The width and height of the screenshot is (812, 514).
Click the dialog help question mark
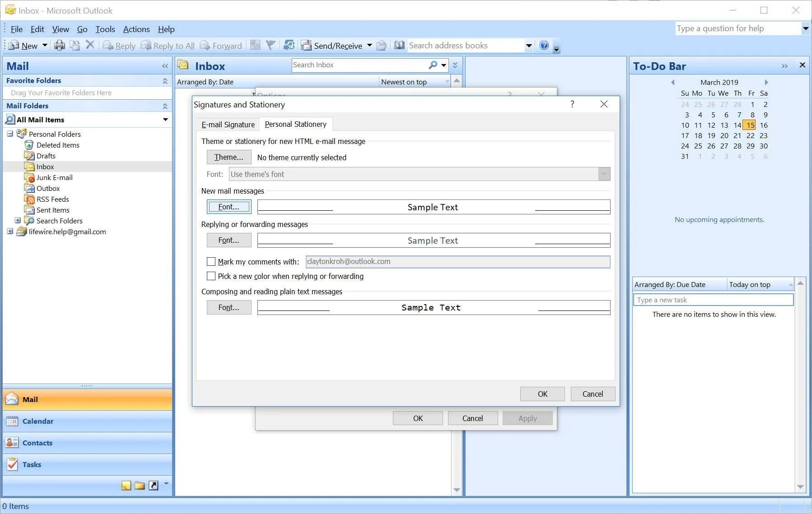point(572,104)
